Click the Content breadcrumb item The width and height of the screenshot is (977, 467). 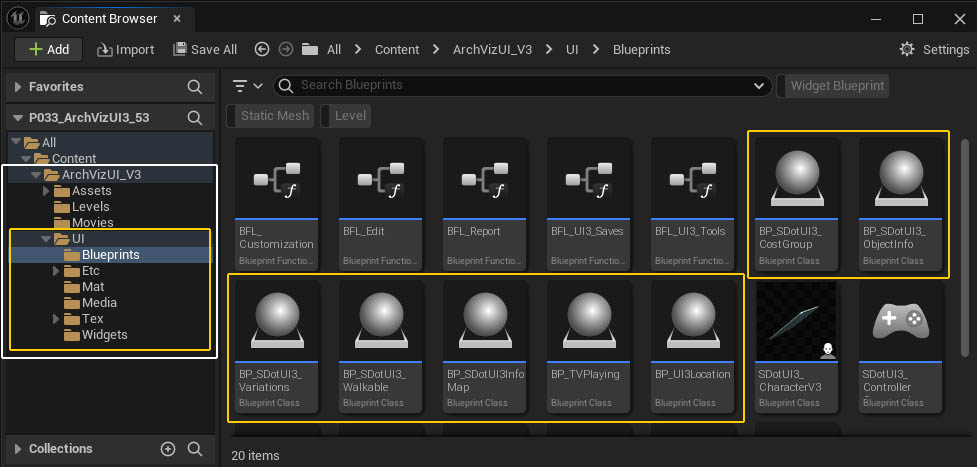(x=397, y=49)
